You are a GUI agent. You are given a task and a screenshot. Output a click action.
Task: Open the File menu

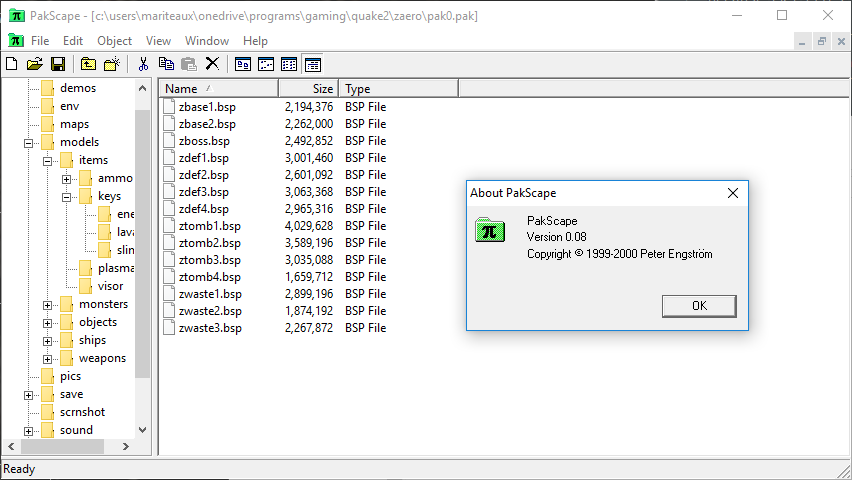40,41
